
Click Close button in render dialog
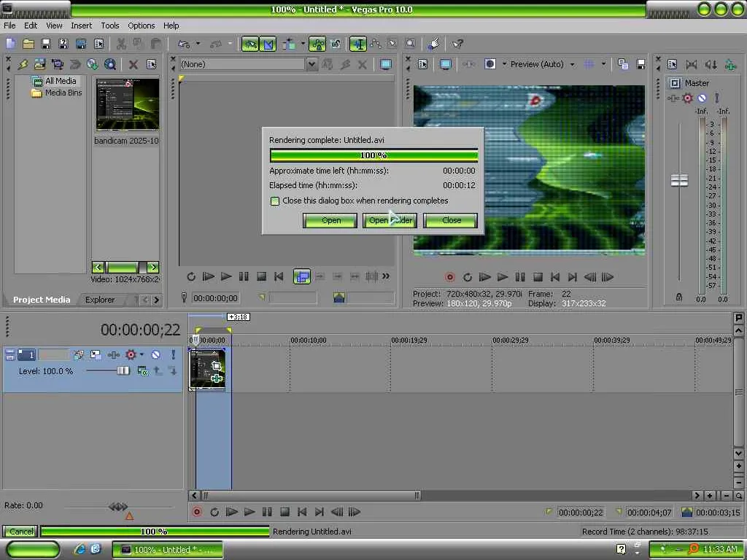451,220
